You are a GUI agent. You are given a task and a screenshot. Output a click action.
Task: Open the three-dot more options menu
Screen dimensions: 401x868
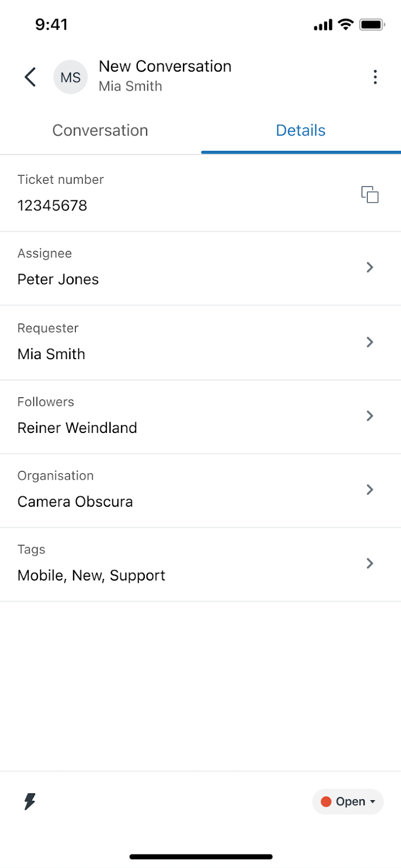click(x=375, y=77)
